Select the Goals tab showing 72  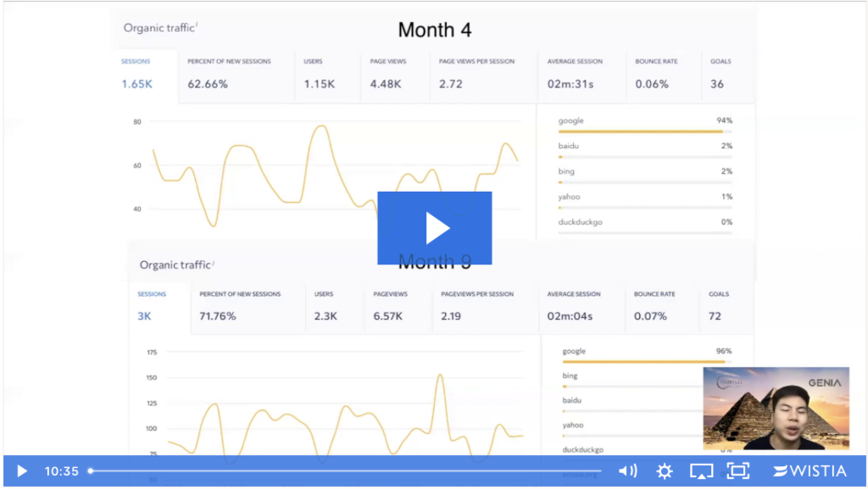point(720,307)
